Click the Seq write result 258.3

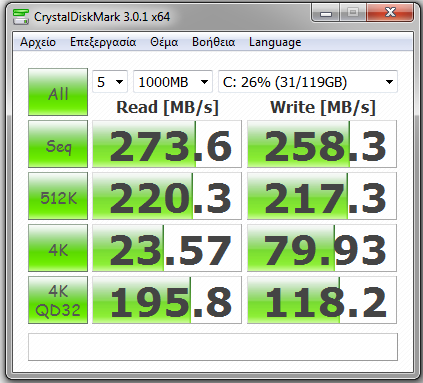[322, 144]
